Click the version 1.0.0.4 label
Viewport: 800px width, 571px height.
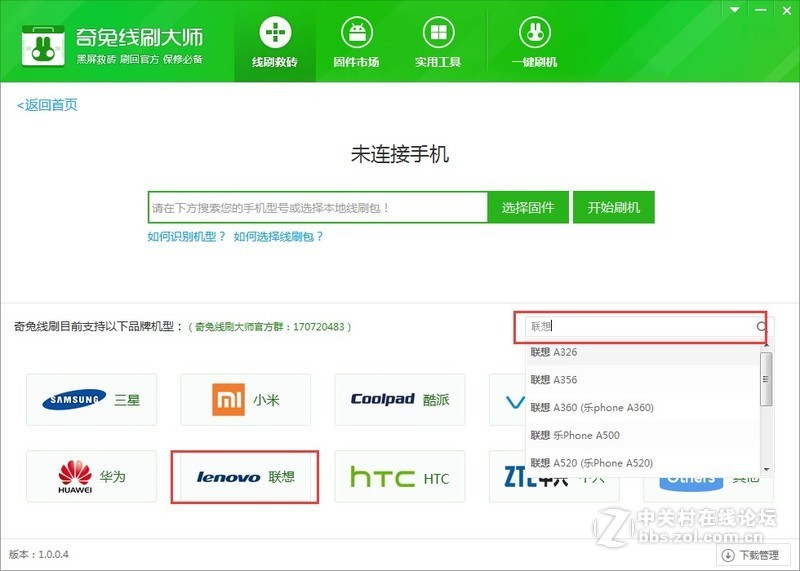(x=39, y=554)
